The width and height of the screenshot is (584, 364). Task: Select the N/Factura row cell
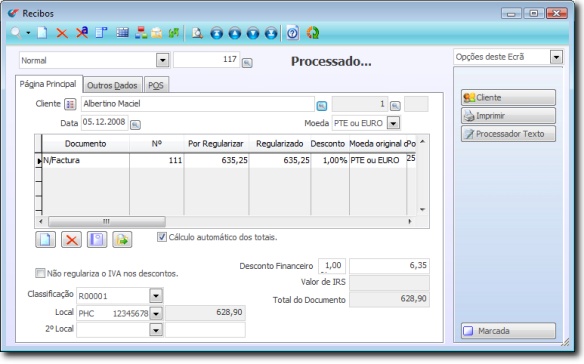coord(85,161)
